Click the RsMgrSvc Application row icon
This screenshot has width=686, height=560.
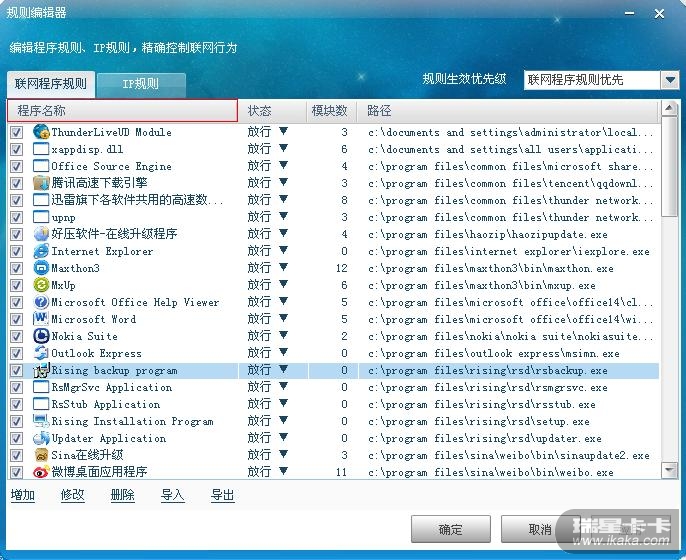(41, 387)
